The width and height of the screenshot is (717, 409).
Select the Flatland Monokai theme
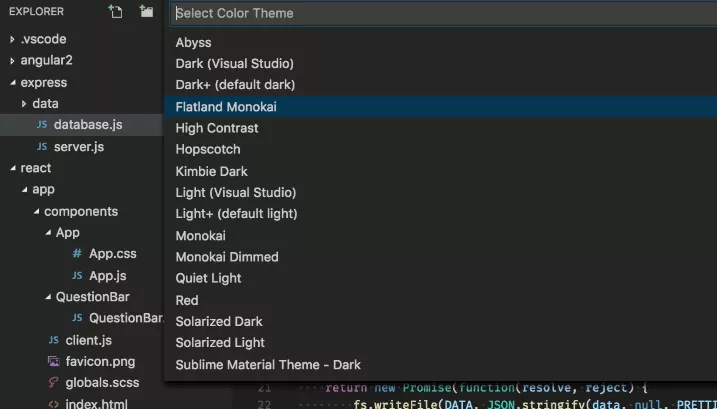(440, 107)
